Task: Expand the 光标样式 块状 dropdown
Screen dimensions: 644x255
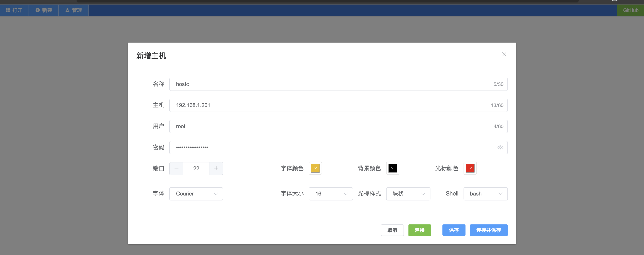Action: click(x=408, y=194)
